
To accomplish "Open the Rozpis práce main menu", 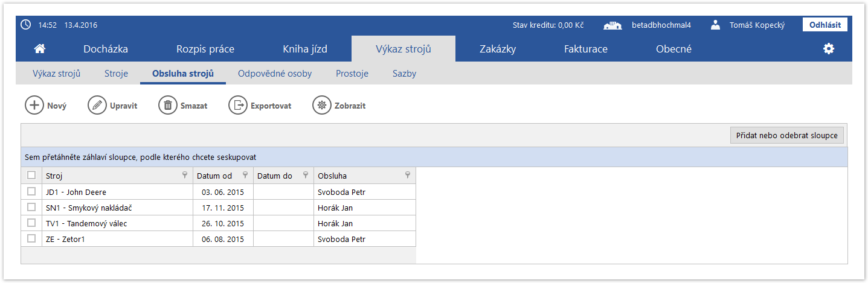I will click(205, 49).
